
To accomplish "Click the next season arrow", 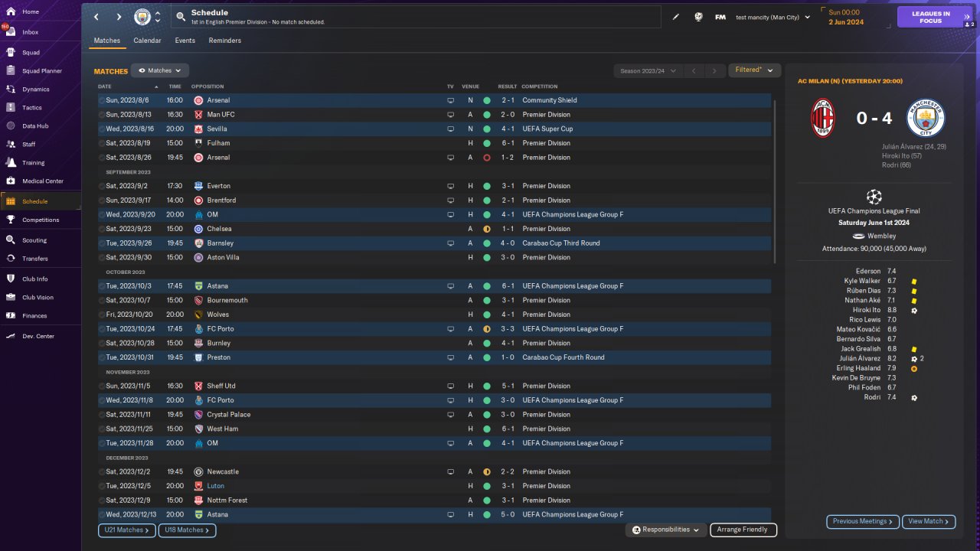I will tap(714, 71).
